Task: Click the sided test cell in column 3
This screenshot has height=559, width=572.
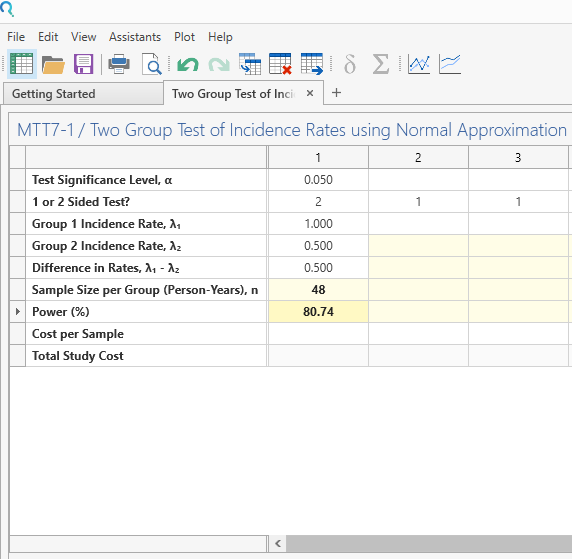Action: point(518,202)
